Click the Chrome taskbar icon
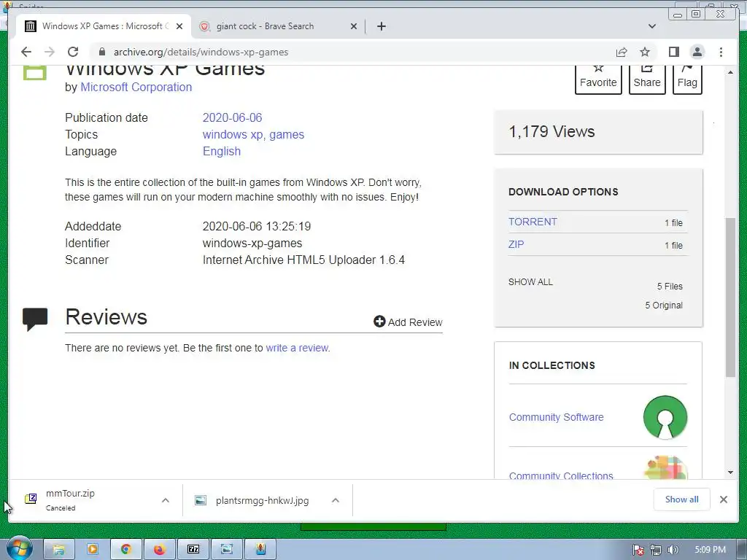747x560 pixels. [125, 550]
